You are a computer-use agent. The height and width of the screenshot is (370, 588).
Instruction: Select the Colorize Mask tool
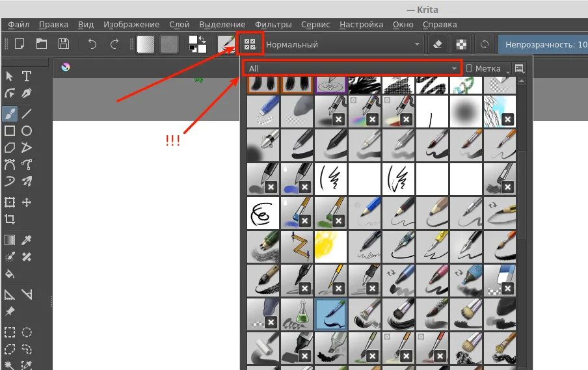[x=10, y=257]
